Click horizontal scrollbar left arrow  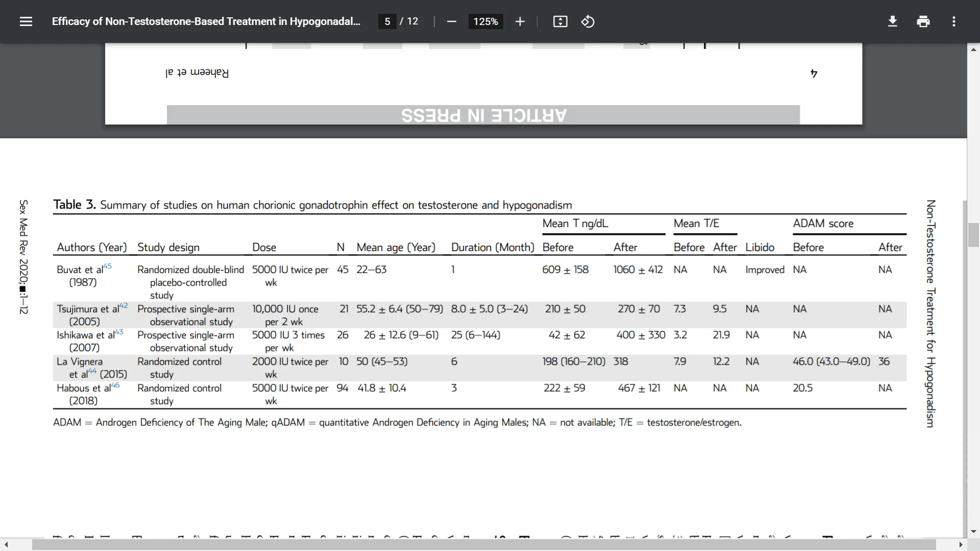[6, 545]
